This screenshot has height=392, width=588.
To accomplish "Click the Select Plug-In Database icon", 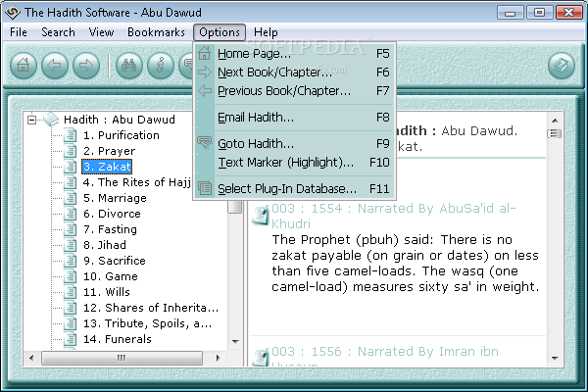I will pos(205,188).
